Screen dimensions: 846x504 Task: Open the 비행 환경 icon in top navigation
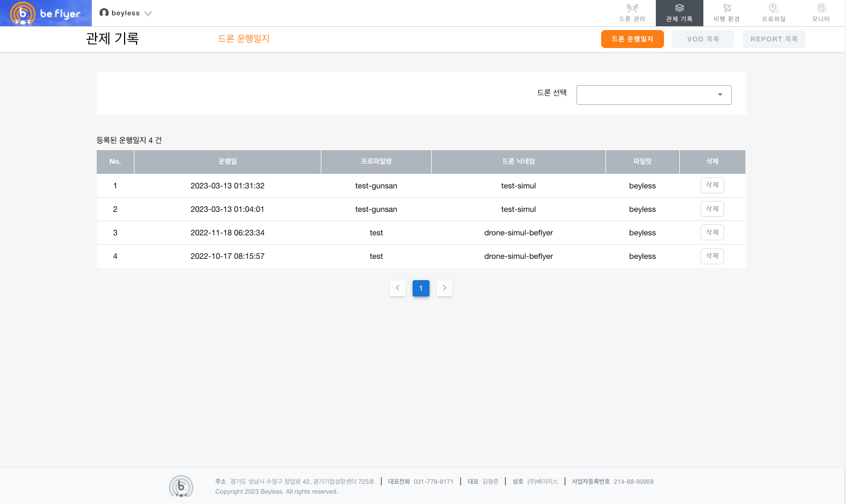[726, 13]
